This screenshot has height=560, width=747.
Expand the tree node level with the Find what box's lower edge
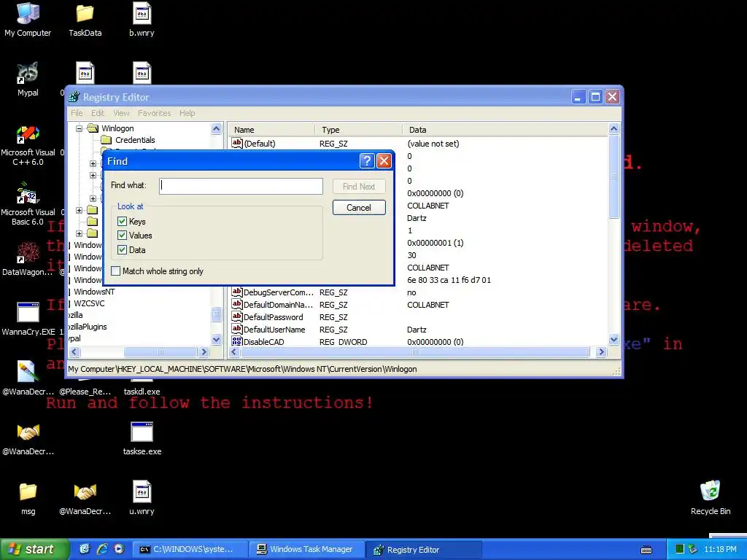pyautogui.click(x=93, y=198)
